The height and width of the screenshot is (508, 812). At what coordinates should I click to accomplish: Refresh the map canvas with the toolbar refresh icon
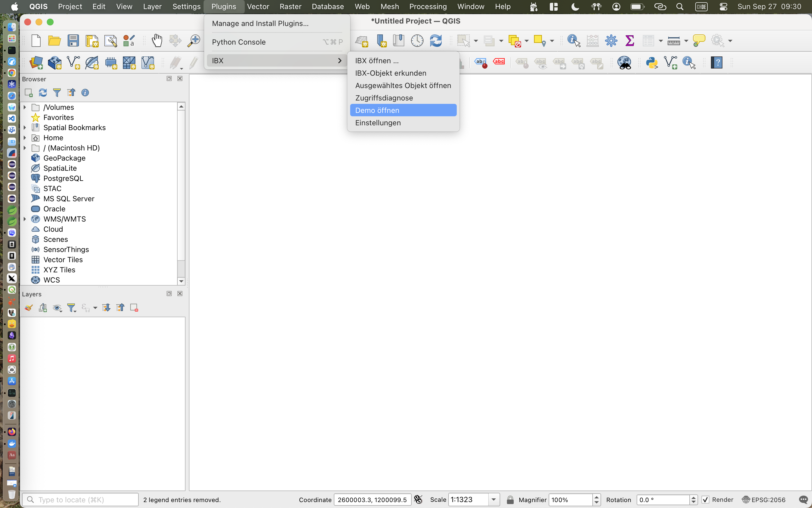[436, 41]
